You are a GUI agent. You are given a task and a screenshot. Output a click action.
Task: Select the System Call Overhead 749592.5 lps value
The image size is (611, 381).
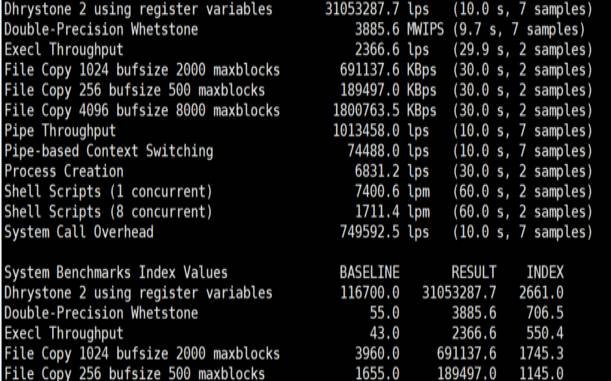[385, 232]
